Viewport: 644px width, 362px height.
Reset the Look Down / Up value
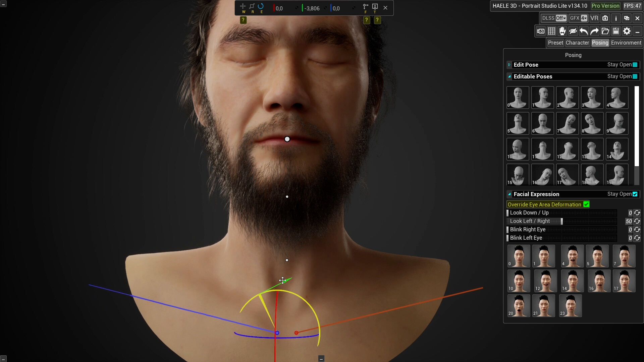[x=637, y=213]
